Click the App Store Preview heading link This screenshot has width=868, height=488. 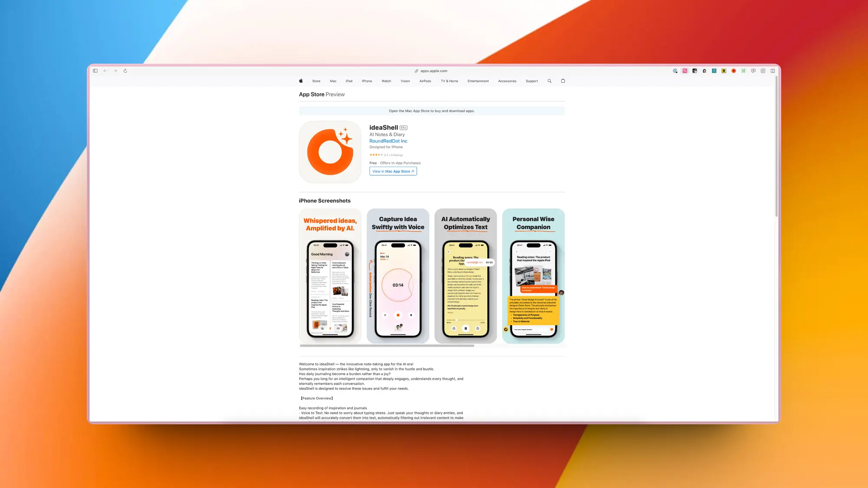[322, 94]
